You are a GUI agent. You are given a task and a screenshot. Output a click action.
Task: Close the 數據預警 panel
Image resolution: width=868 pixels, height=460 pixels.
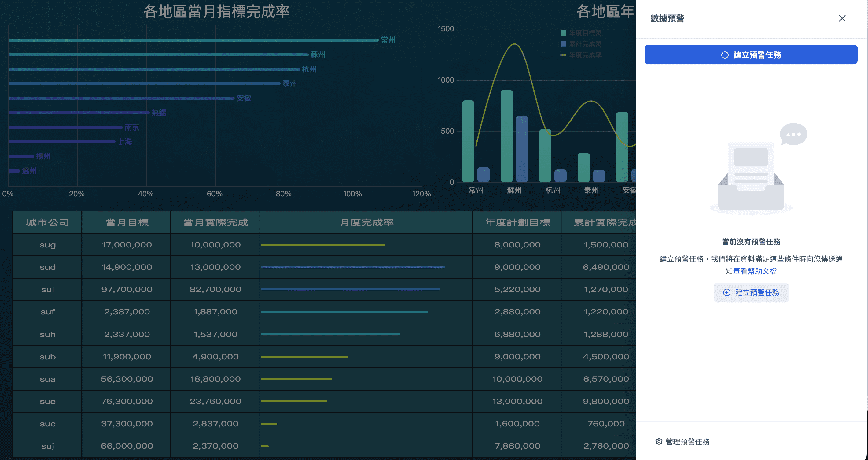(x=842, y=19)
